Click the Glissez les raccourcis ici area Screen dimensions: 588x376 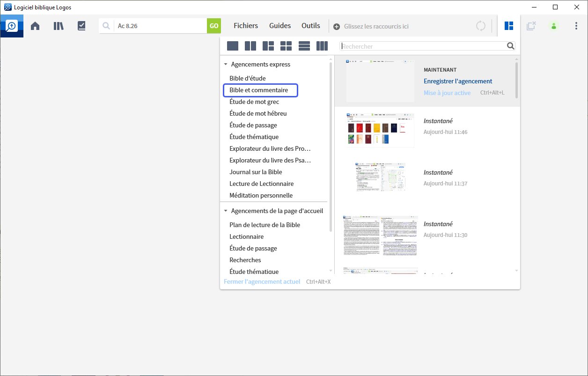point(376,27)
